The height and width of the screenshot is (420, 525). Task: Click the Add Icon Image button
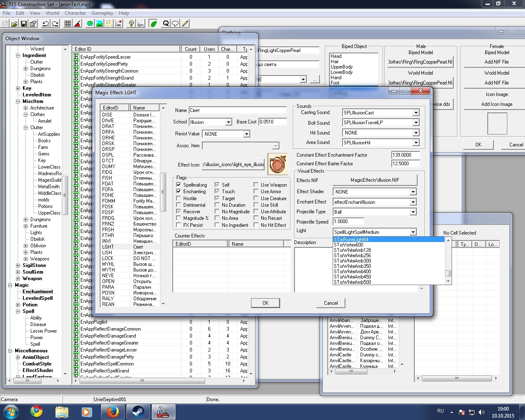pyautogui.click(x=497, y=104)
